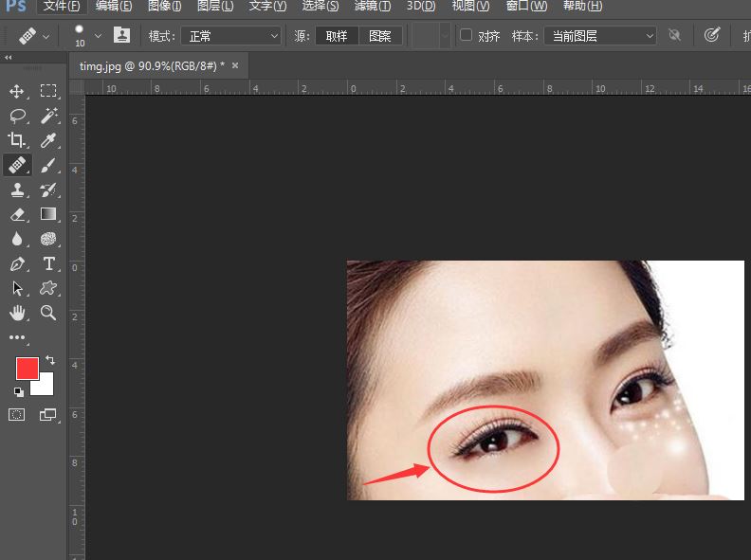Open the 编辑 menu
The width and height of the screenshot is (751, 560).
[114, 7]
